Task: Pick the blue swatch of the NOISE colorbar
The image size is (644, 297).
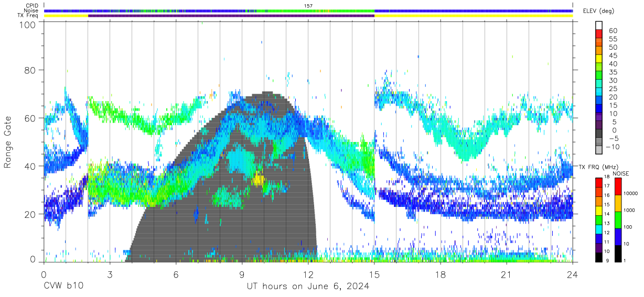Action: (x=618, y=236)
